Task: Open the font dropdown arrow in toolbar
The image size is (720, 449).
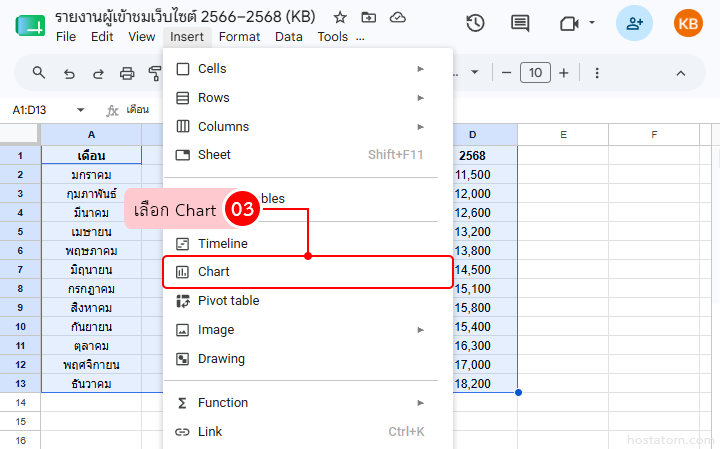Action: point(475,72)
